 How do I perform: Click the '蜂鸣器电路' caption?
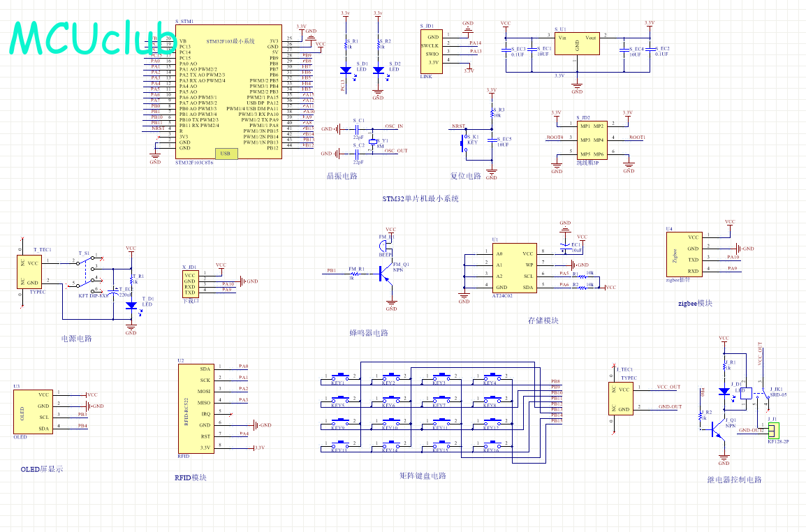point(369,333)
